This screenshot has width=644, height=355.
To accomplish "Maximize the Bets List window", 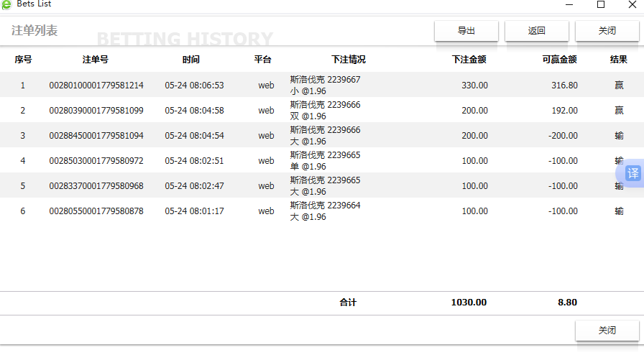I will [601, 4].
